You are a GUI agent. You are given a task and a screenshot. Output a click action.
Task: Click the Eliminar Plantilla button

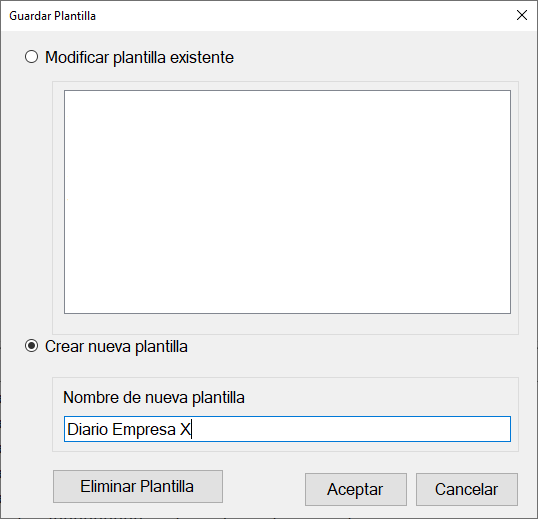pos(138,486)
